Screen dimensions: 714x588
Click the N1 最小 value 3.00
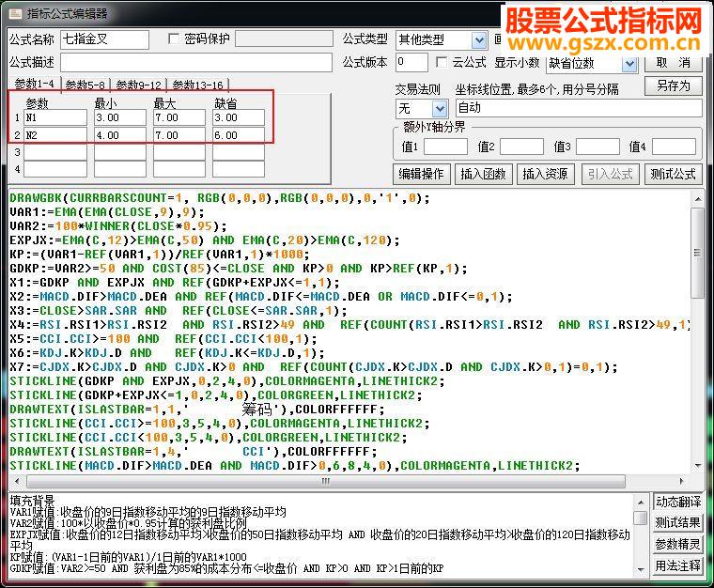120,117
